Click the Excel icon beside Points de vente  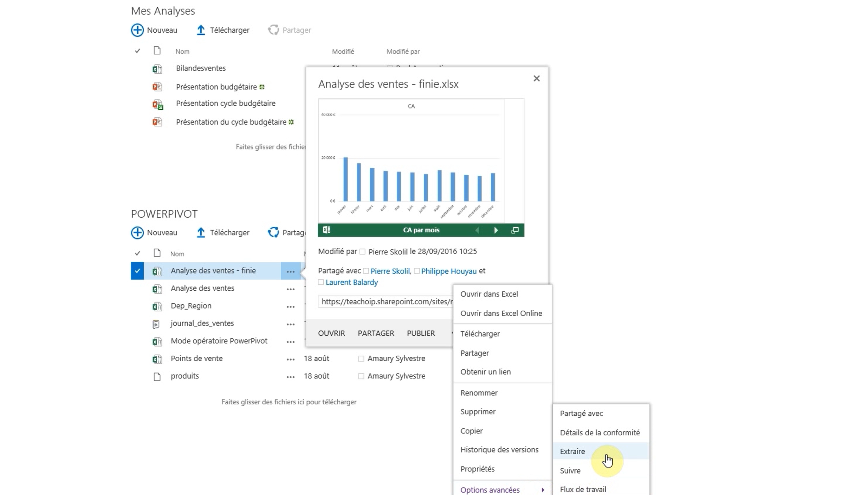click(x=157, y=359)
